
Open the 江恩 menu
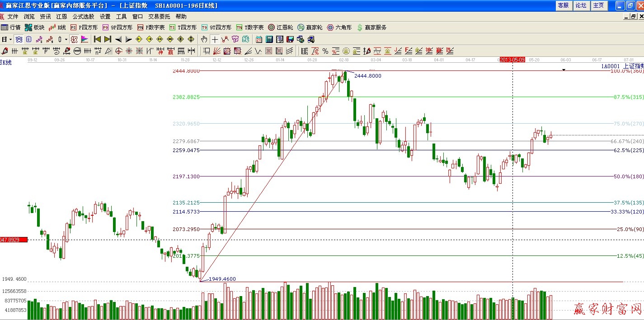click(61, 17)
